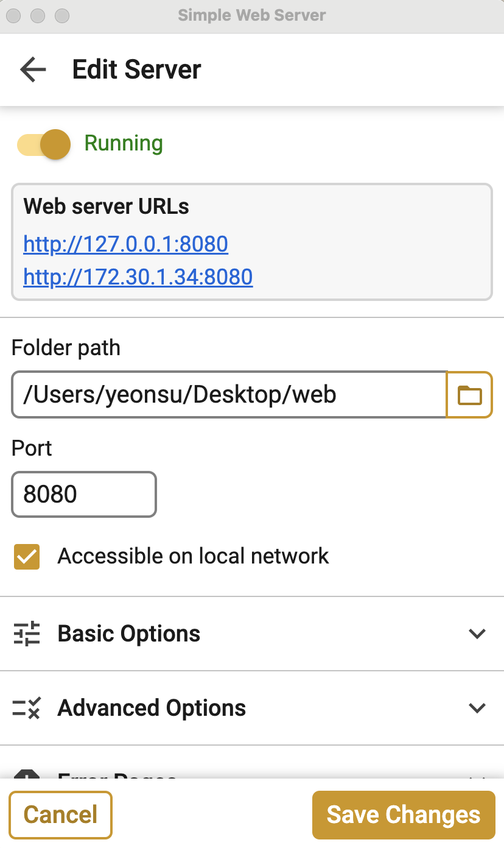The height and width of the screenshot is (848, 504).
Task: Click the green Running status label
Action: [x=124, y=143]
